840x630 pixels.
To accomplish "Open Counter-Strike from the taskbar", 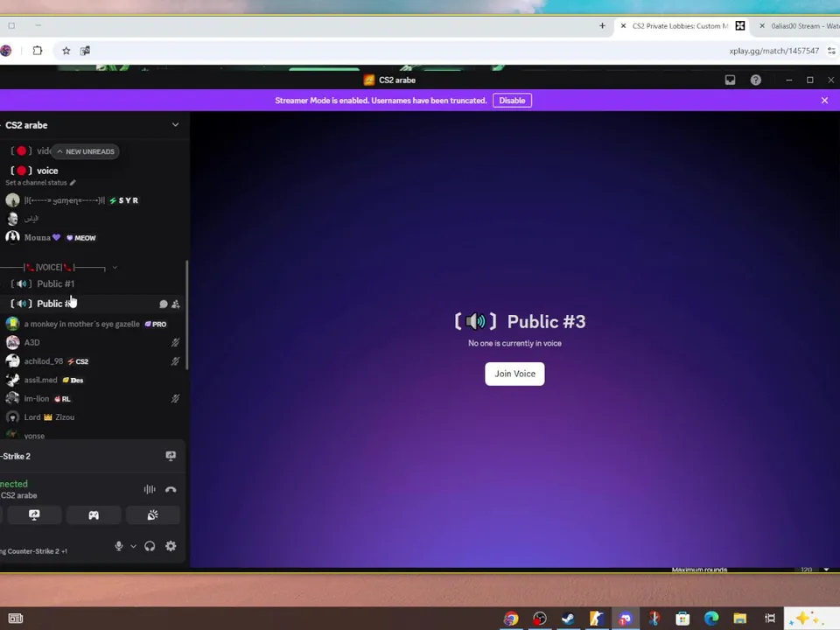I will (596, 619).
